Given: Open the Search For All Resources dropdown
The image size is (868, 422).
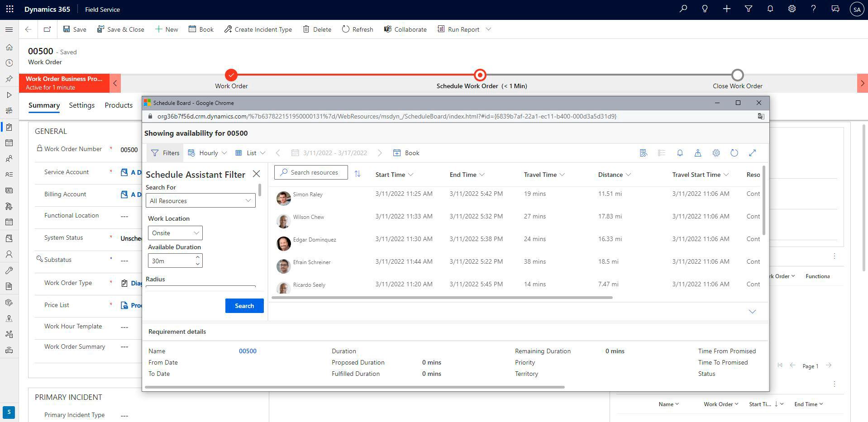Looking at the screenshot, I should [x=200, y=201].
